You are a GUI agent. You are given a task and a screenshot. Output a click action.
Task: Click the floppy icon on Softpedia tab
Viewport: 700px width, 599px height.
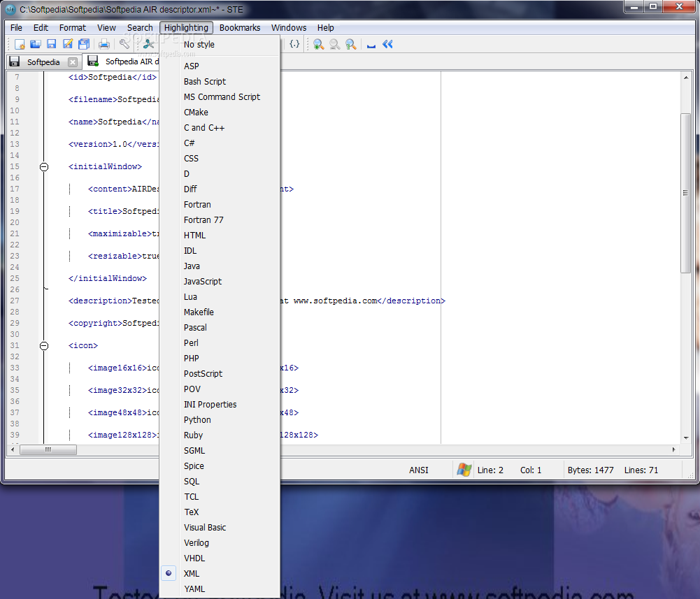[x=14, y=62]
